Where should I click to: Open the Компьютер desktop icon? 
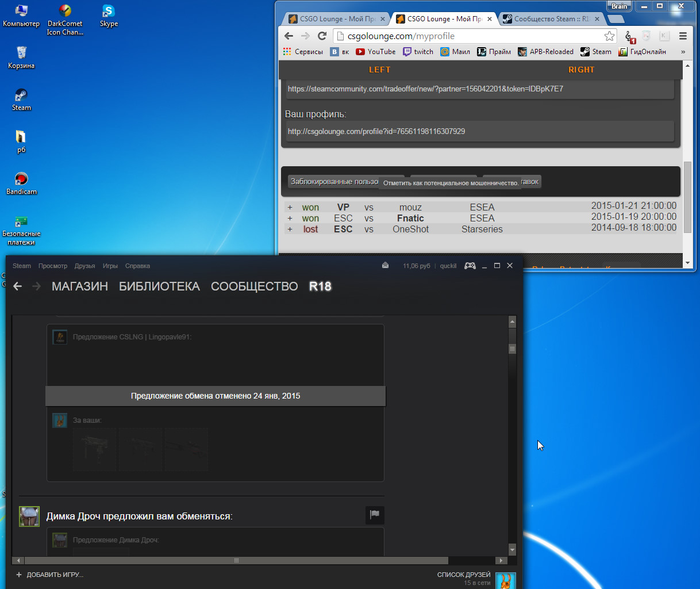[x=21, y=16]
